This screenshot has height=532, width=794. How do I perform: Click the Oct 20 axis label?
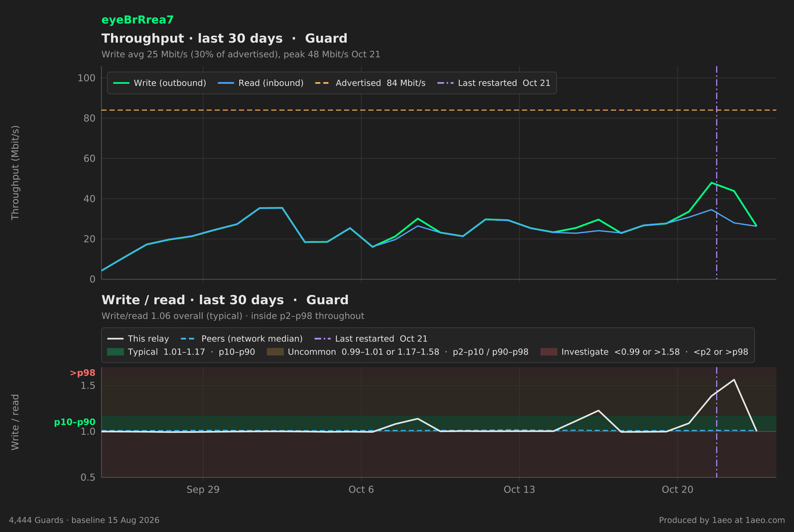click(677, 490)
